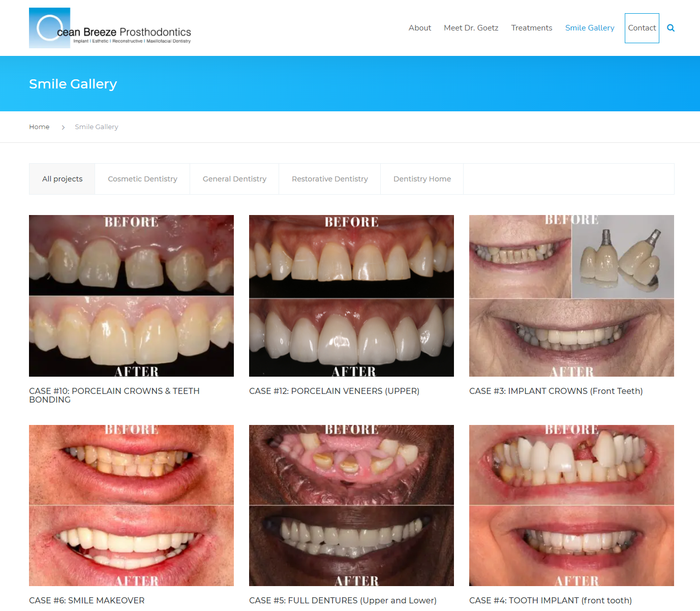Navigate to the About page
The height and width of the screenshot is (611, 700).
point(419,28)
